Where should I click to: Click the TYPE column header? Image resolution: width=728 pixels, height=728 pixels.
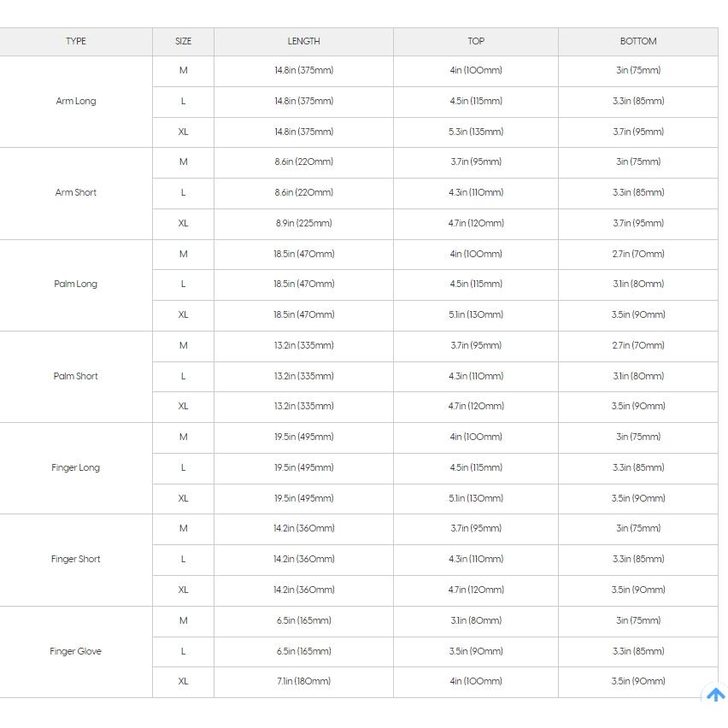pyautogui.click(x=76, y=41)
